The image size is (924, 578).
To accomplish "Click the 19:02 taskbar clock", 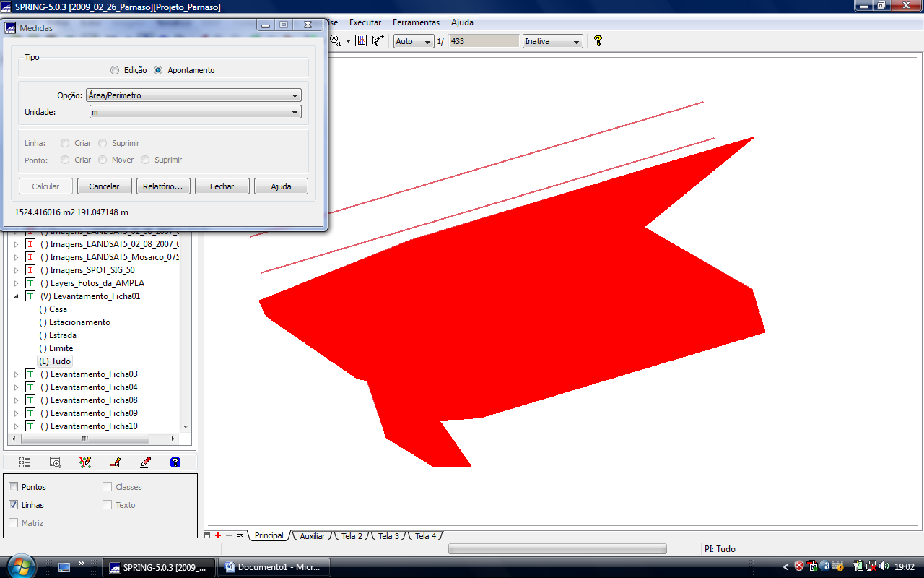I will (905, 567).
